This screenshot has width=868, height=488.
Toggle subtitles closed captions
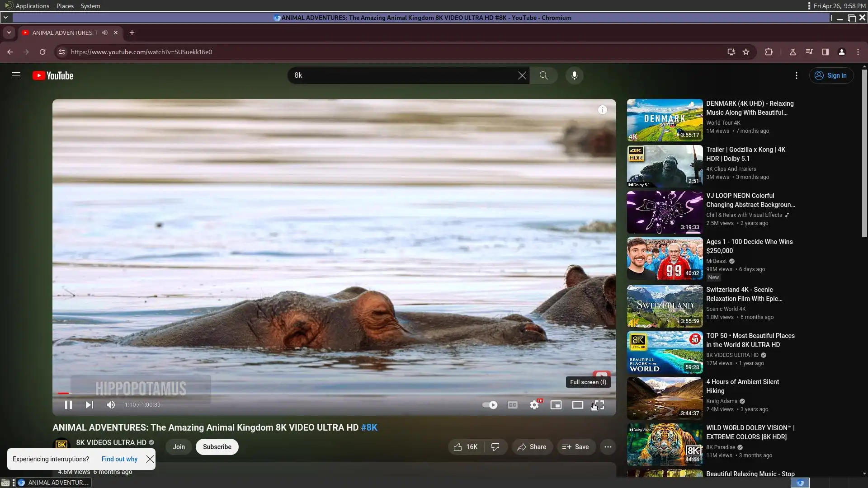pyautogui.click(x=512, y=405)
